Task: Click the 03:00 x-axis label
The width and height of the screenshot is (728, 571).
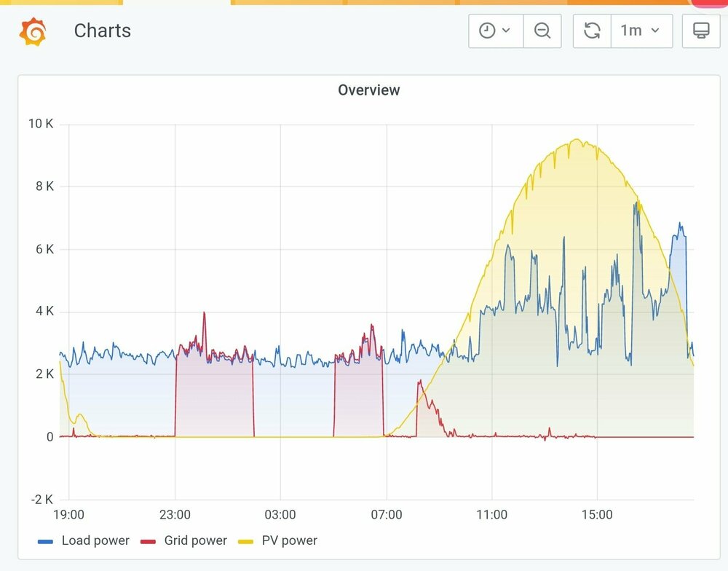Action: pyautogui.click(x=280, y=514)
